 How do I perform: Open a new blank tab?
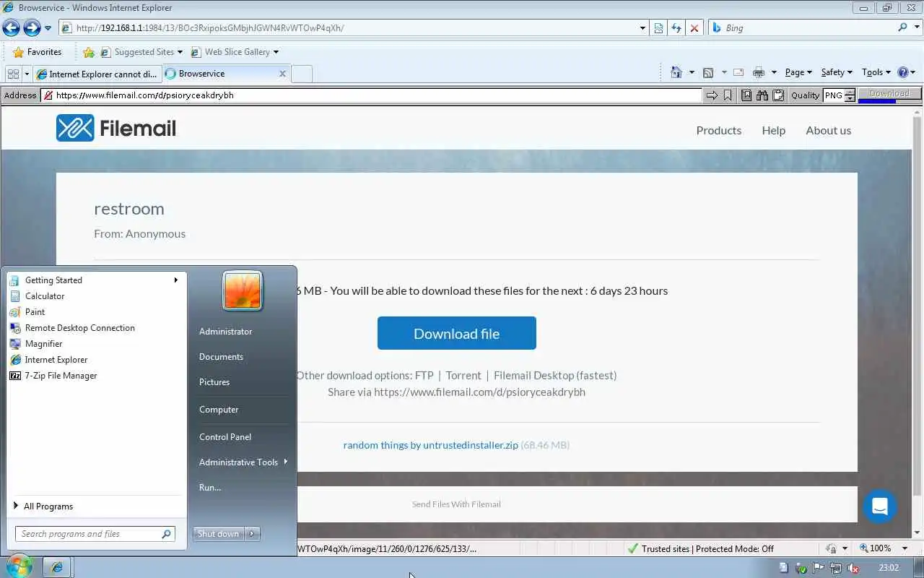point(302,74)
